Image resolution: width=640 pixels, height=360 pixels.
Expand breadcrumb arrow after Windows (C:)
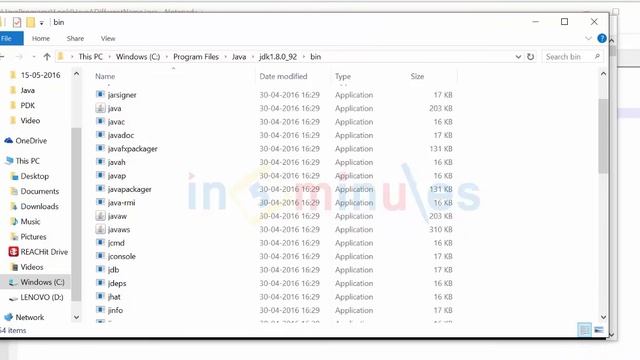(167, 57)
